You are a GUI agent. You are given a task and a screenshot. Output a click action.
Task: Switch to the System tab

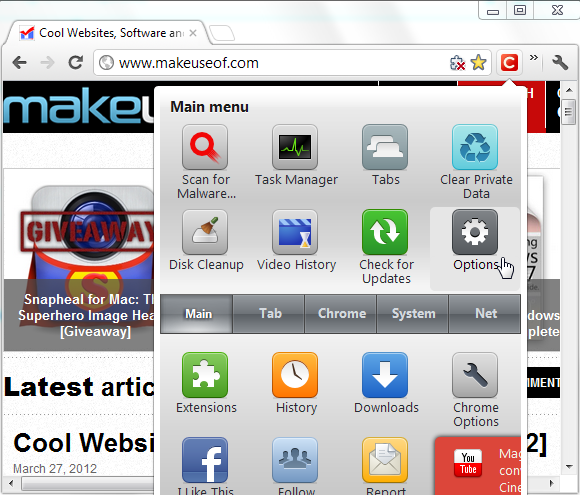[412, 314]
